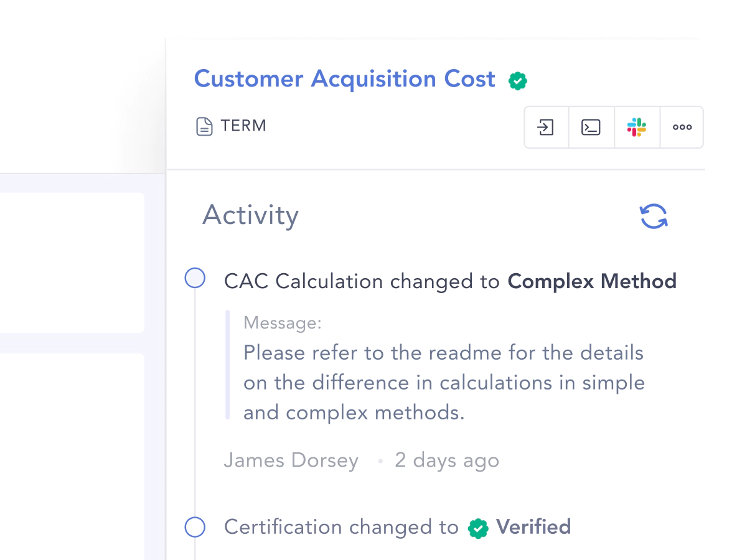Click the document icon next to TERM
This screenshot has height=560, width=742.
click(x=204, y=126)
